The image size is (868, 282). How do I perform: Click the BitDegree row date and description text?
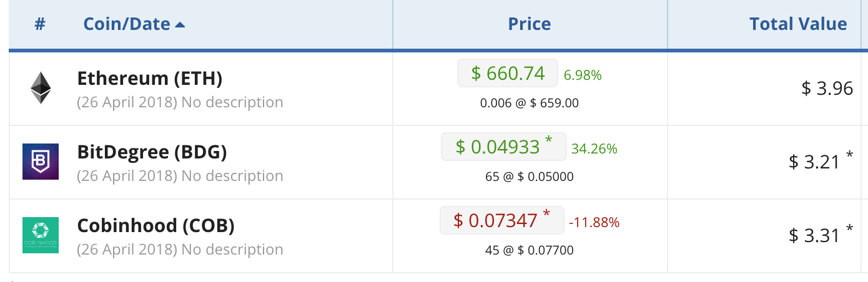[180, 175]
